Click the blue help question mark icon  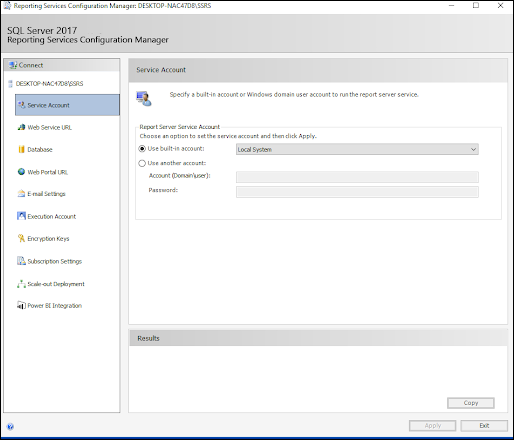tap(10, 426)
